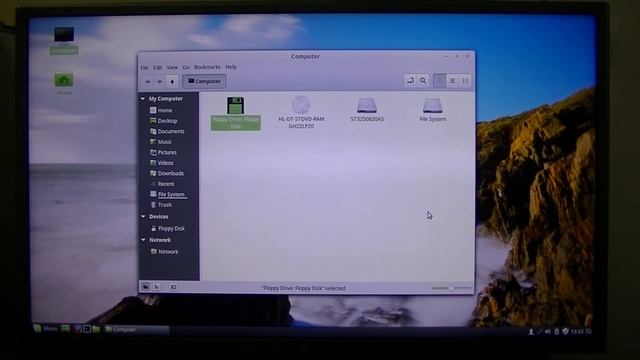
Task: Open the View menu
Action: 172,67
